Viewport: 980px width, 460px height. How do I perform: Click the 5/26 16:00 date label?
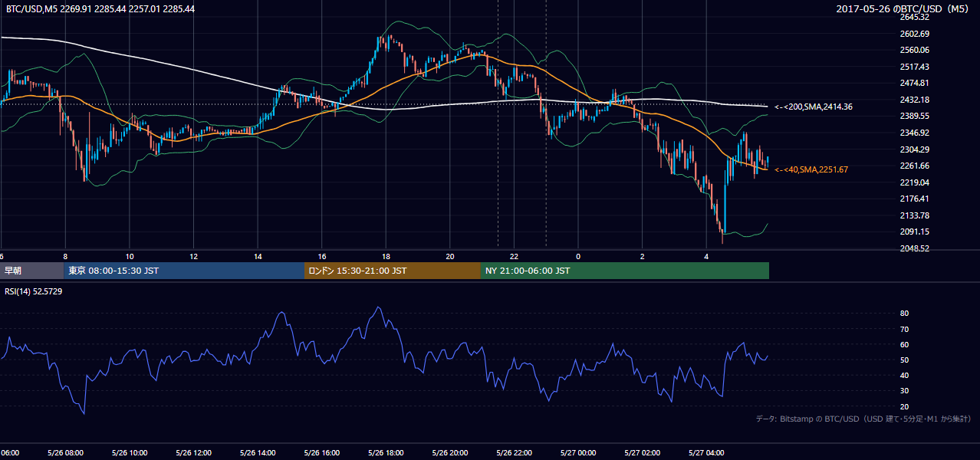321,453
